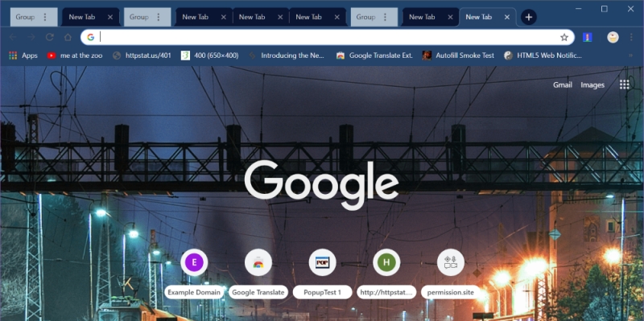Reload the page with the refresh icon
Image resolution: width=644 pixels, height=321 pixels.
point(50,37)
